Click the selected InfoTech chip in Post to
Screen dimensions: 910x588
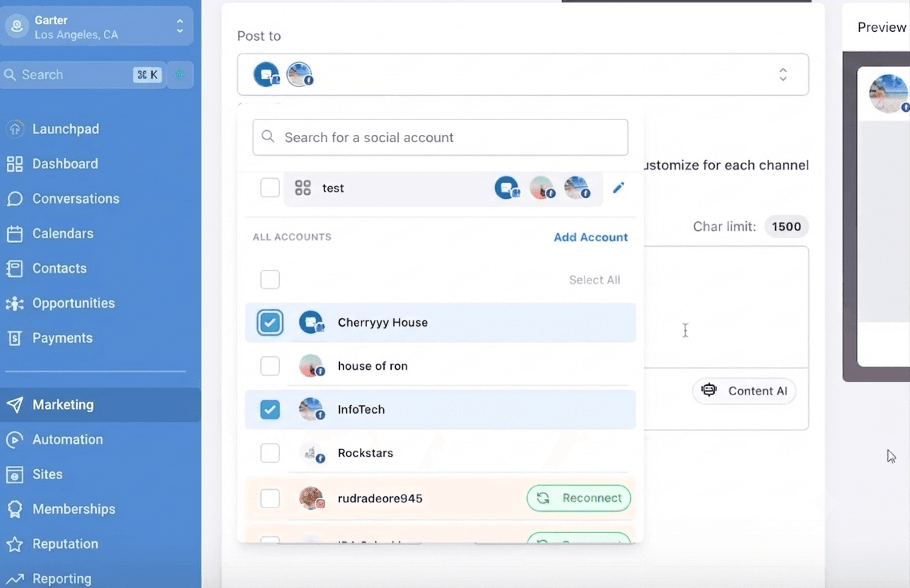(300, 74)
